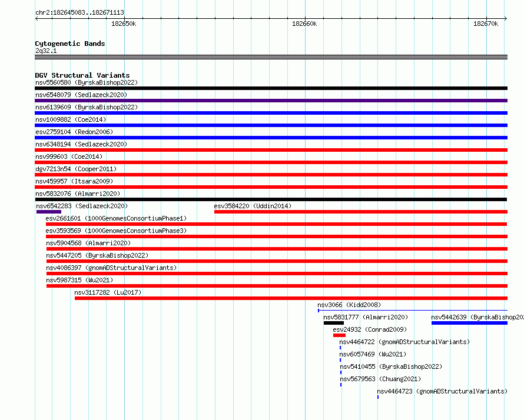
Task: Click the nsv5987315 (Wu2021) label
Action: (x=79, y=280)
